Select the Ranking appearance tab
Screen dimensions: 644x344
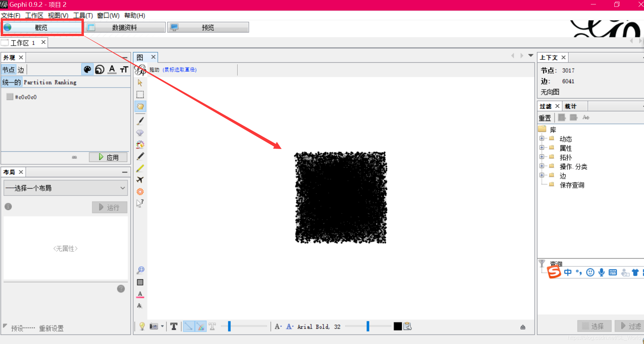pos(65,82)
